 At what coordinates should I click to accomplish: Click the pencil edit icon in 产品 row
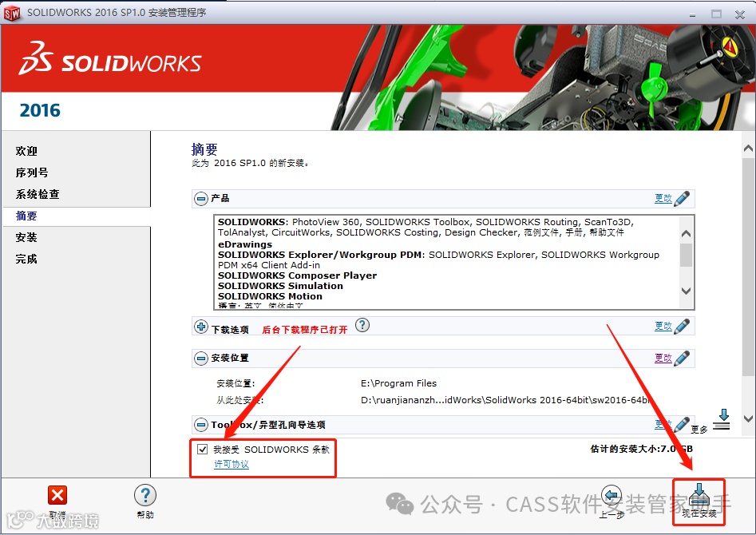click(682, 198)
